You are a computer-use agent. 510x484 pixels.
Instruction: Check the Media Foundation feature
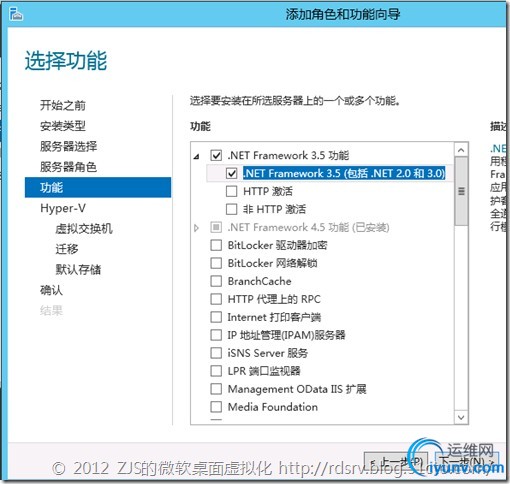[216, 407]
